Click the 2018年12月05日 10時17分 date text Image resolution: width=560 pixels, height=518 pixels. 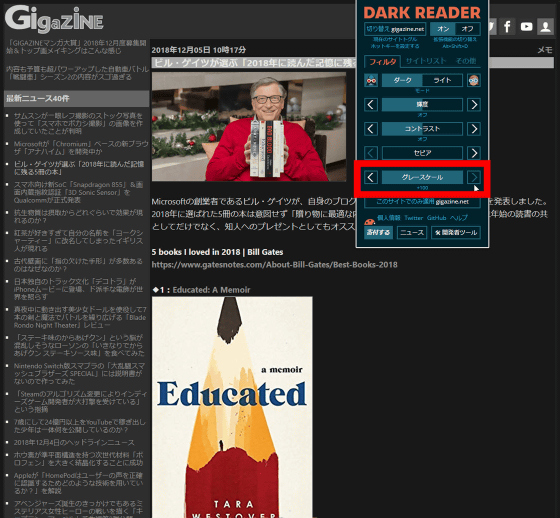pos(199,50)
